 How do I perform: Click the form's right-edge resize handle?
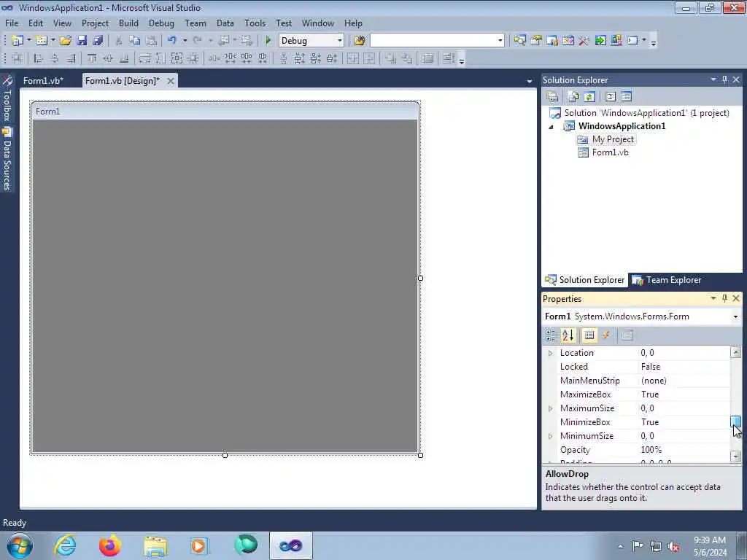[420, 278]
